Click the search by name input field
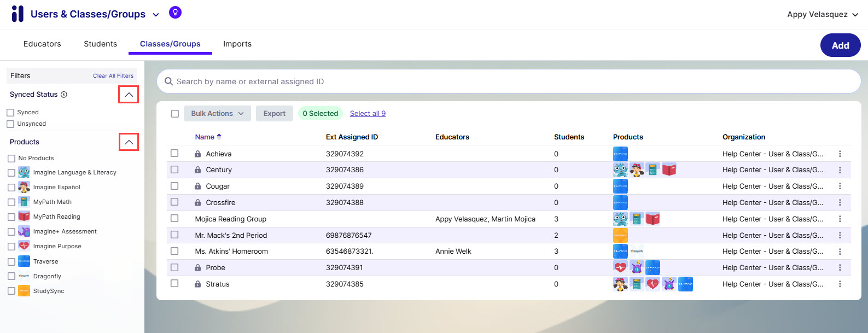 point(509,81)
